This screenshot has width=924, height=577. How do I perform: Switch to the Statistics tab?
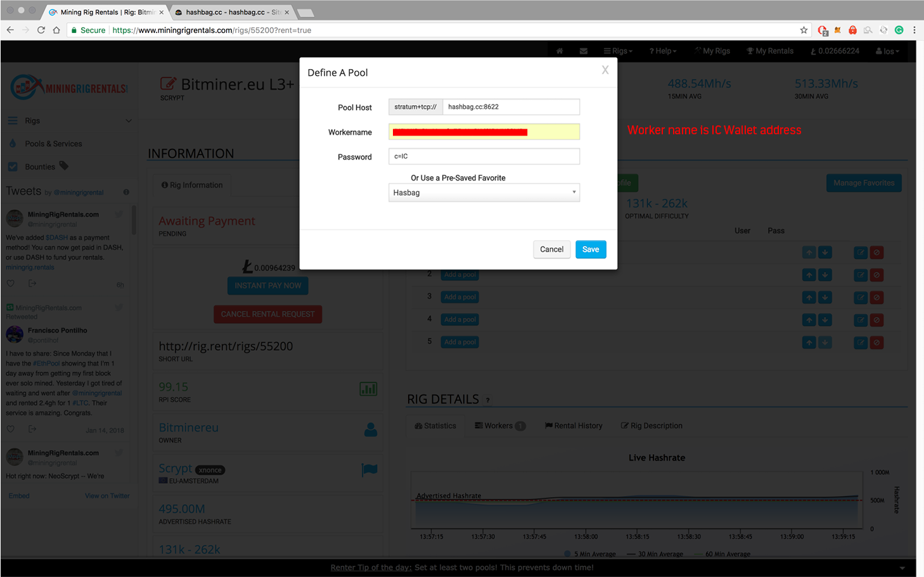(x=435, y=426)
